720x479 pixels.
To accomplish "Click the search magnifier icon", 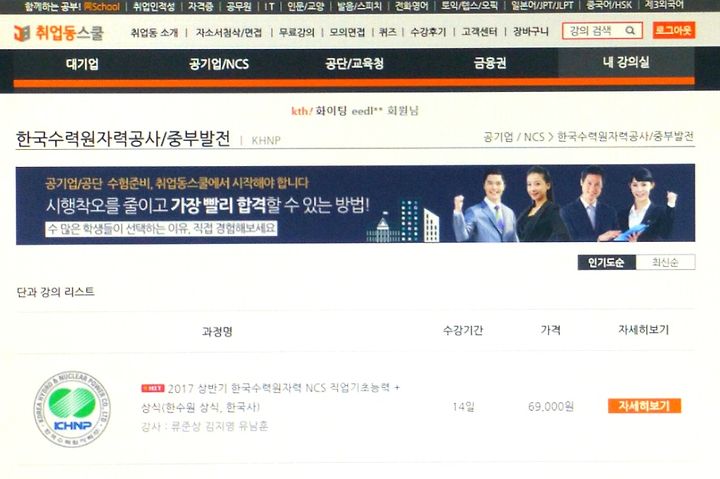I will pyautogui.click(x=630, y=31).
